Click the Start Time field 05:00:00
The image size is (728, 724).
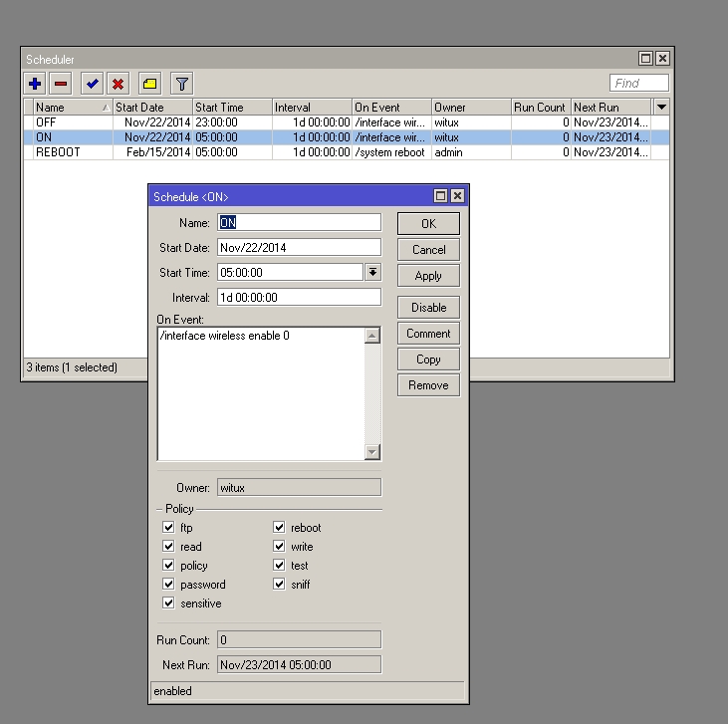coord(290,272)
